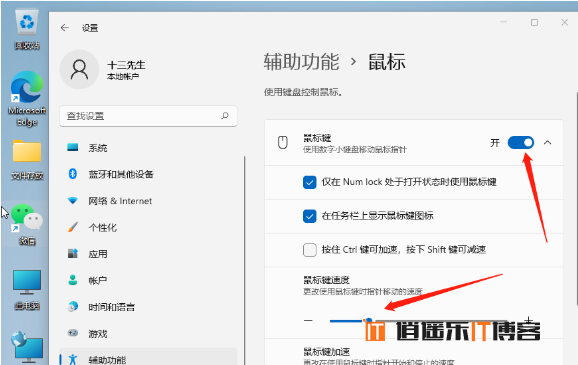
Task: Click the 个性化 paintbrush icon
Action: 73,227
